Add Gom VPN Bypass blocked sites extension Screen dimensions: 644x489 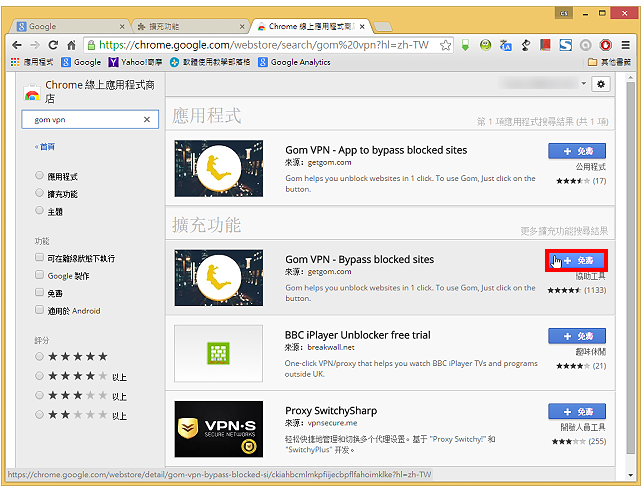(577, 260)
